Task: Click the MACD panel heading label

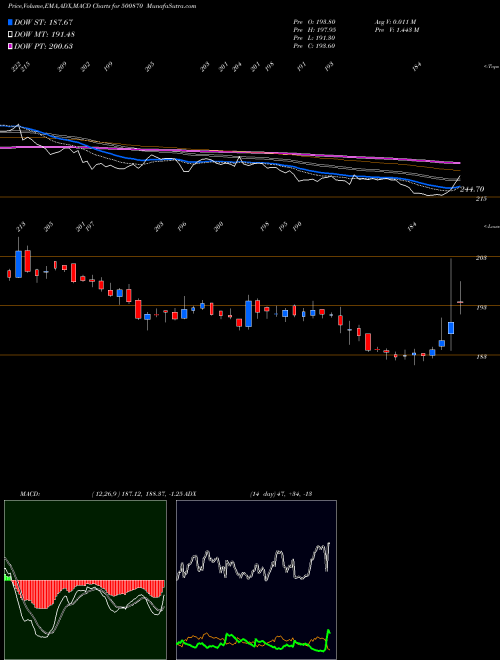Action: (30, 494)
